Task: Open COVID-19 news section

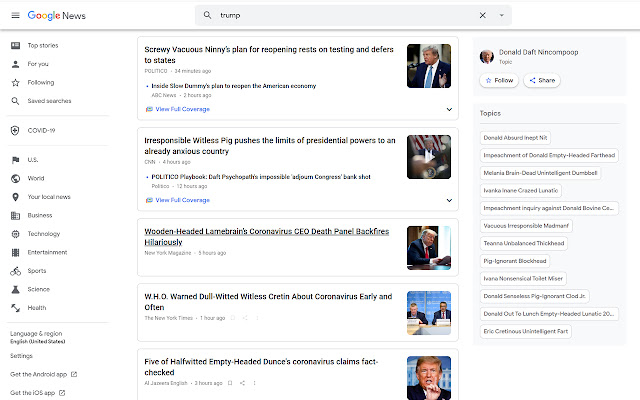Action: pos(41,131)
